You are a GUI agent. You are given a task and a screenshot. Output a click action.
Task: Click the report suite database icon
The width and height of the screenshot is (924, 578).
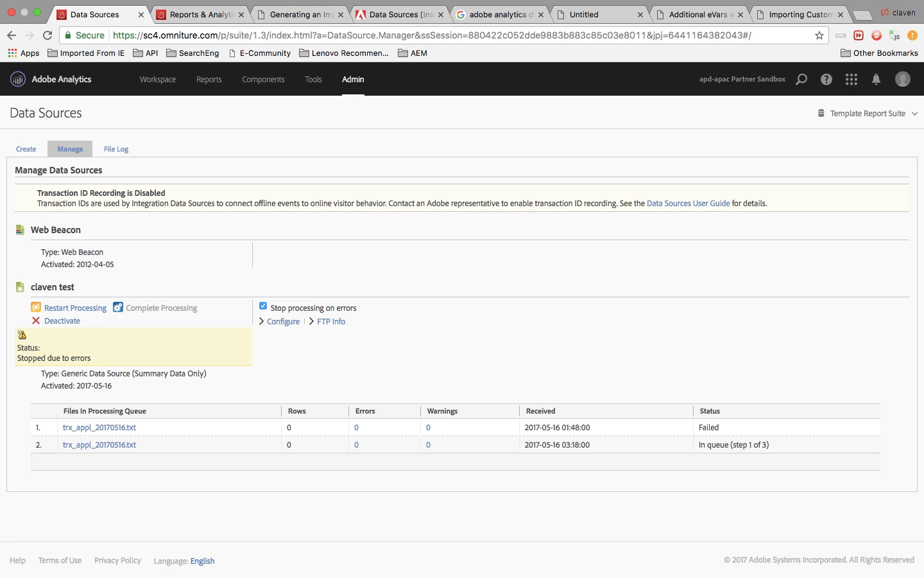click(x=821, y=113)
